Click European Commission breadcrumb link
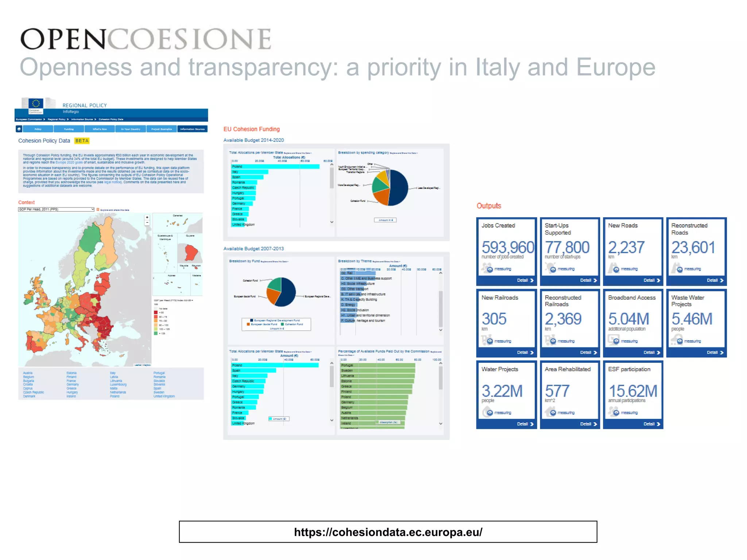Image resolution: width=747 pixels, height=560 pixels. [29, 119]
